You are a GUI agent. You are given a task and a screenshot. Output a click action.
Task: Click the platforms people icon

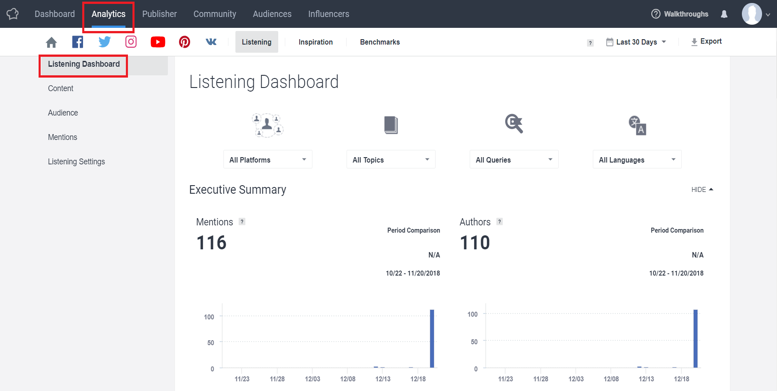268,125
